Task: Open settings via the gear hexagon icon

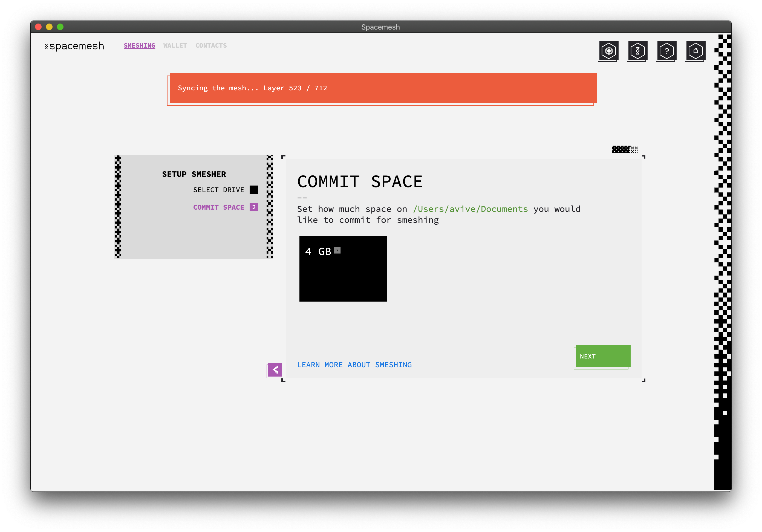Action: (608, 51)
